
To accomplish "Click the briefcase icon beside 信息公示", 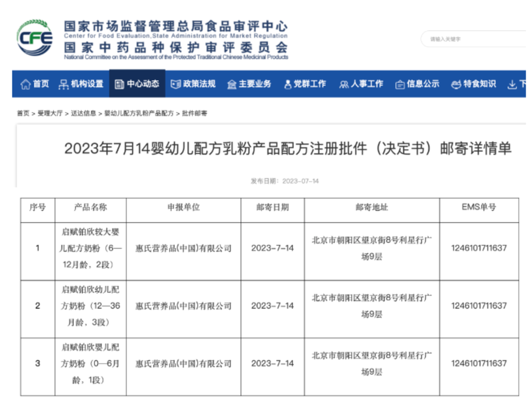I will tap(400, 84).
